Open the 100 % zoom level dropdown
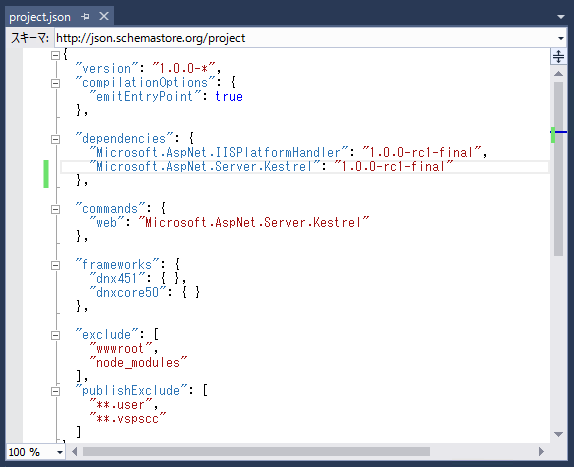The image size is (574, 467). (x=60, y=452)
